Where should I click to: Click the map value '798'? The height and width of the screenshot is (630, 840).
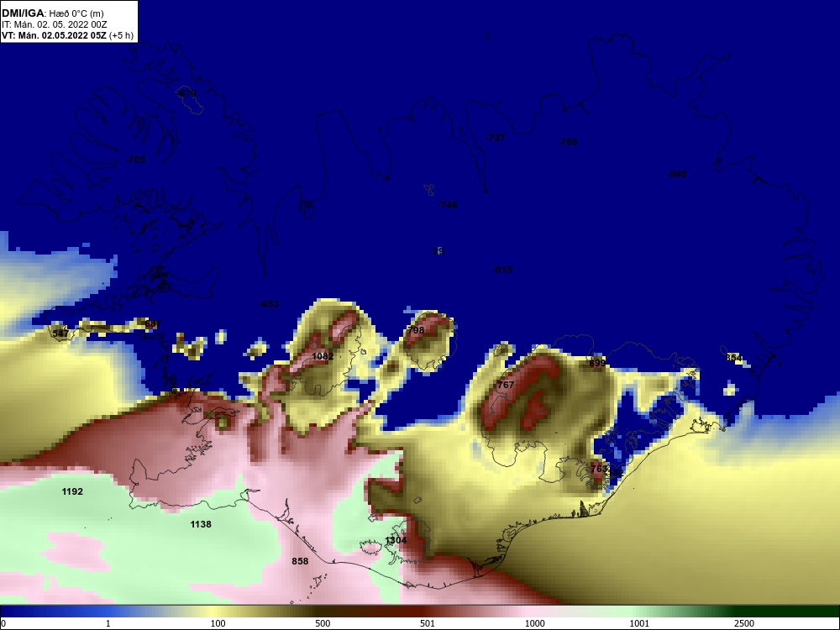point(417,330)
